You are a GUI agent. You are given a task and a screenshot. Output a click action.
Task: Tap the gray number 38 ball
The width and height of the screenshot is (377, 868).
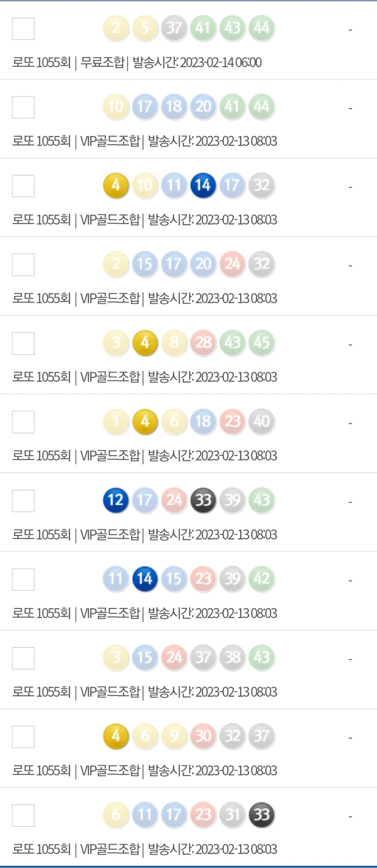point(233,658)
